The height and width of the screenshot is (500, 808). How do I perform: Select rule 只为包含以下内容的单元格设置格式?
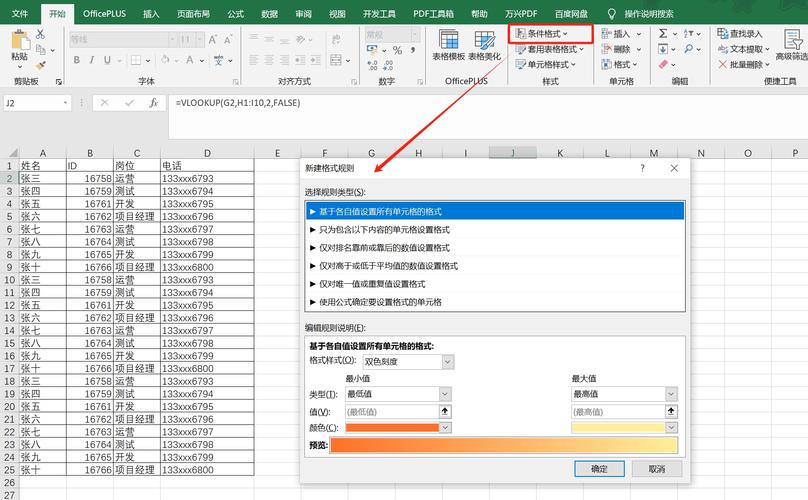coord(495,229)
